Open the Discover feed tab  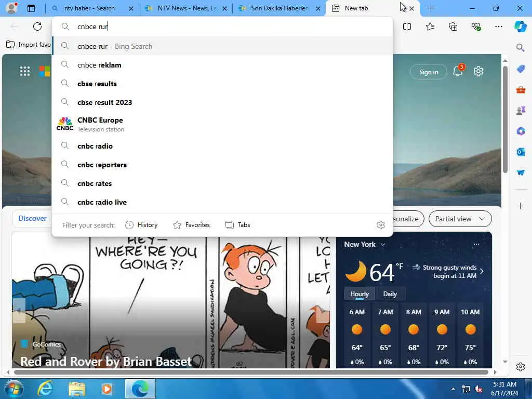pos(32,219)
